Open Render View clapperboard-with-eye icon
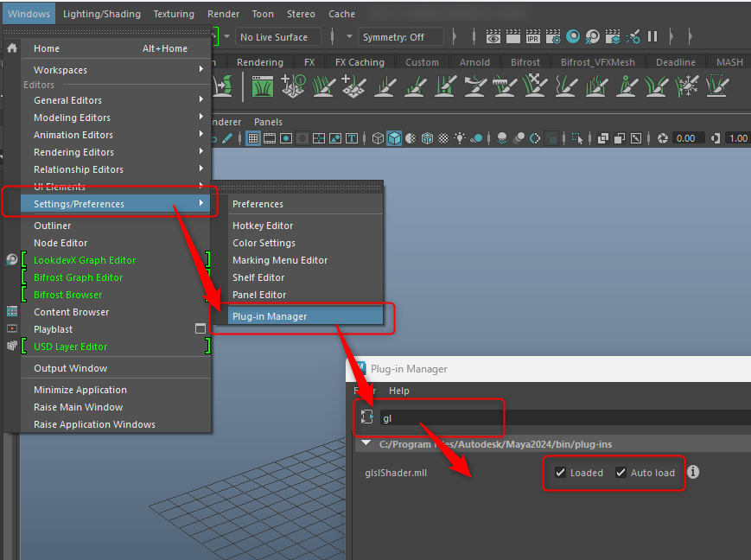Viewport: 751px width, 560px height. (493, 36)
